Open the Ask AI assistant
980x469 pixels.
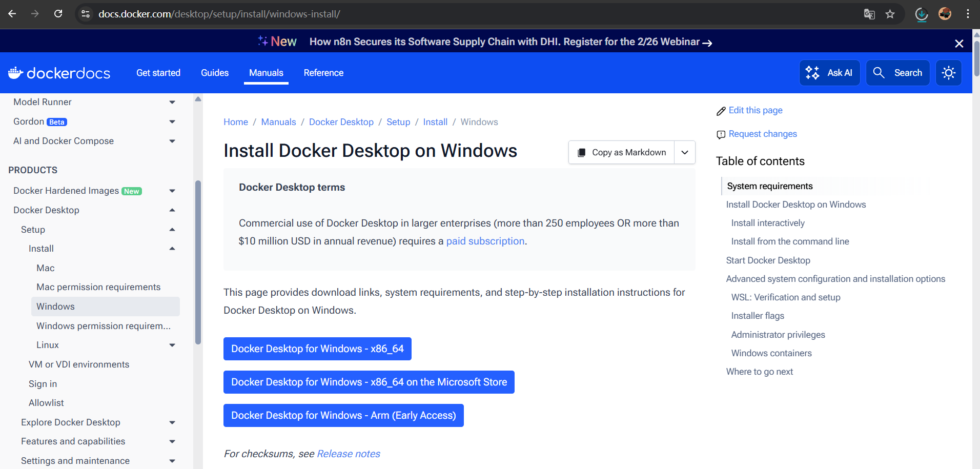pyautogui.click(x=829, y=73)
